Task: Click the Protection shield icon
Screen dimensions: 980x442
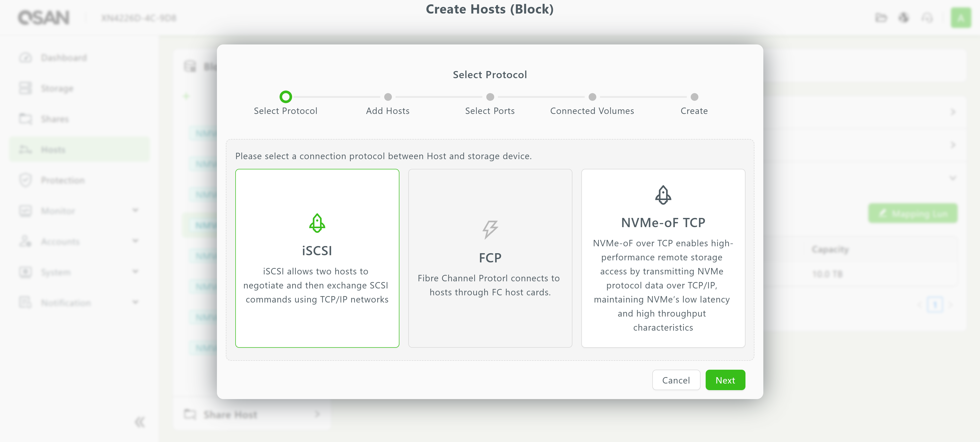Action: tap(26, 180)
